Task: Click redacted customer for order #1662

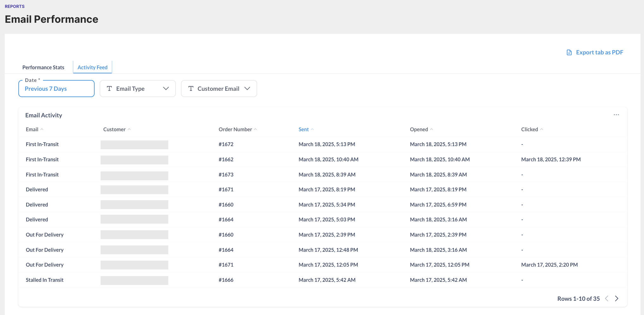Action: coord(134,160)
